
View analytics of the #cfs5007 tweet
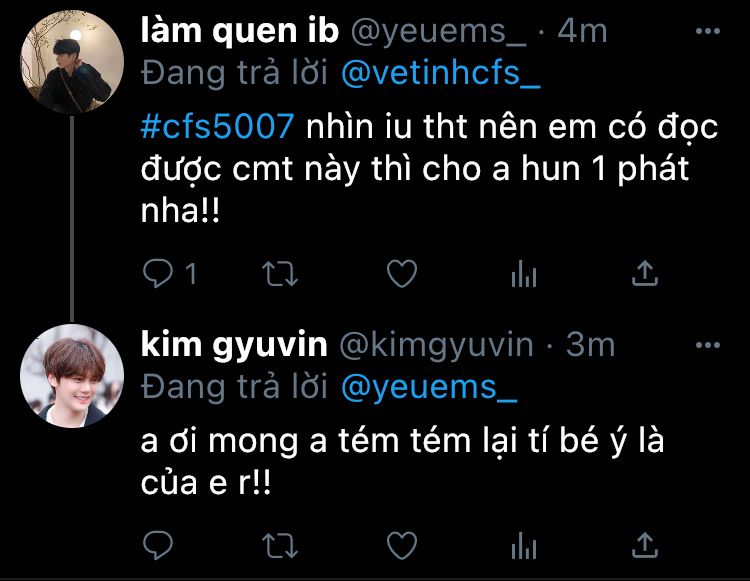524,274
